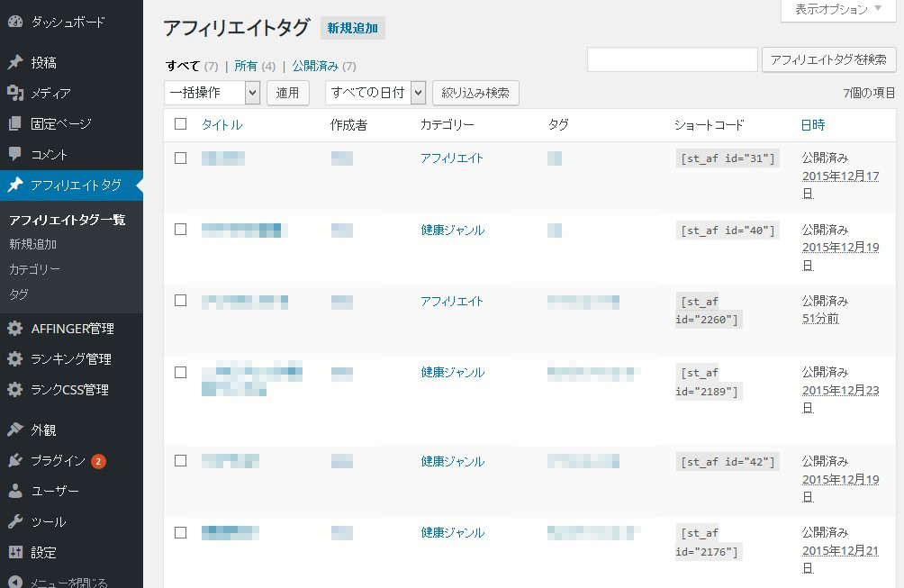Image resolution: width=904 pixels, height=588 pixels.
Task: Click the pin icon beside アフィリエイトタグ
Action: click(x=15, y=185)
